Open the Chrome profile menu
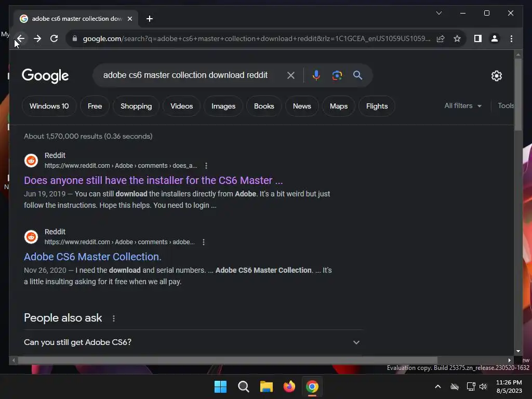532x399 pixels. click(495, 38)
